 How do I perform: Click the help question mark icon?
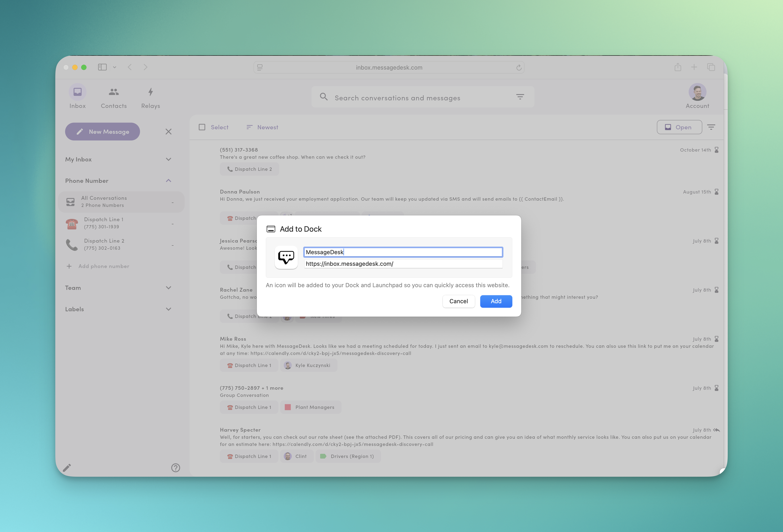pos(175,468)
